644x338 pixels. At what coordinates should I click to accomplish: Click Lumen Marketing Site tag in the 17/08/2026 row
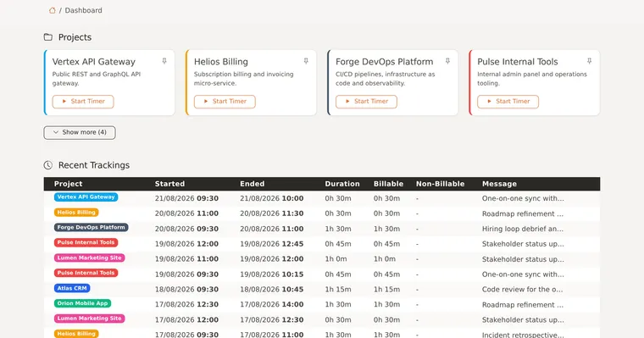(90, 319)
